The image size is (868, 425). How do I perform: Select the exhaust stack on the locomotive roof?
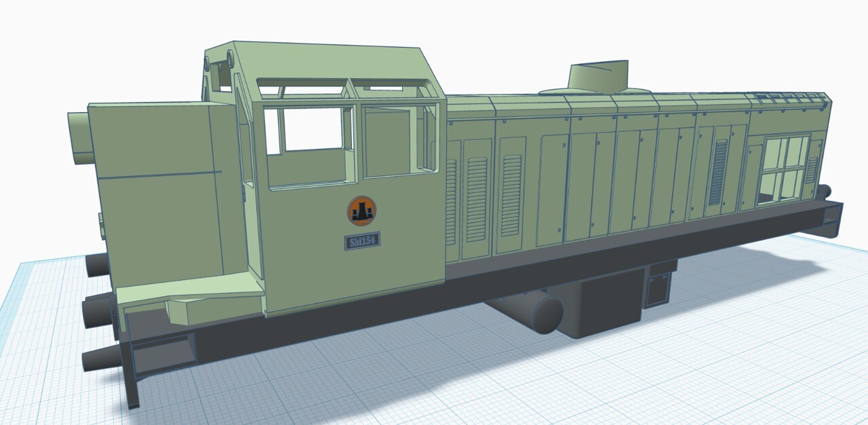click(597, 76)
